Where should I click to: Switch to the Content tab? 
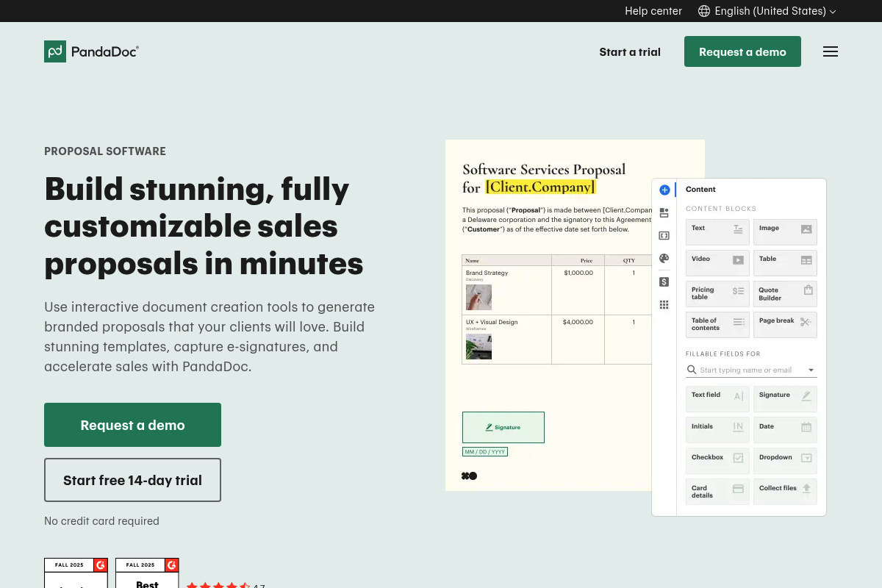(x=700, y=189)
